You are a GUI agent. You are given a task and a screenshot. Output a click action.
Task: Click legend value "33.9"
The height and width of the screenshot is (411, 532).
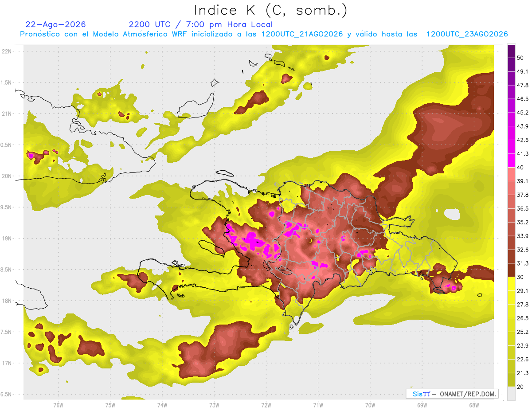click(x=522, y=236)
